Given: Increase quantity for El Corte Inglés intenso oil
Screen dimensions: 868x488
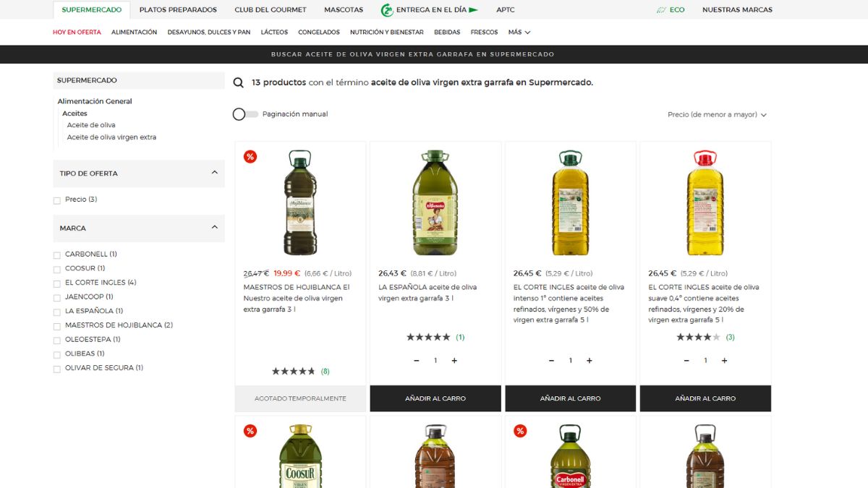Looking at the screenshot, I should coord(590,361).
